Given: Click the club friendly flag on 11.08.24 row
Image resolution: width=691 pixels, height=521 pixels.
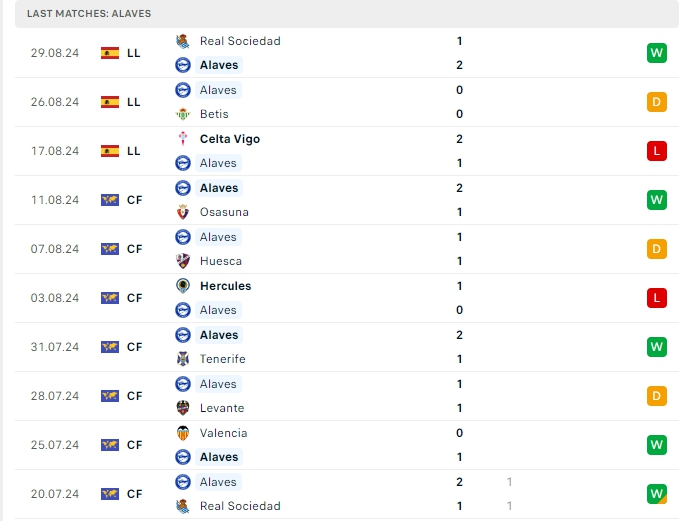Looking at the screenshot, I should [x=110, y=200].
